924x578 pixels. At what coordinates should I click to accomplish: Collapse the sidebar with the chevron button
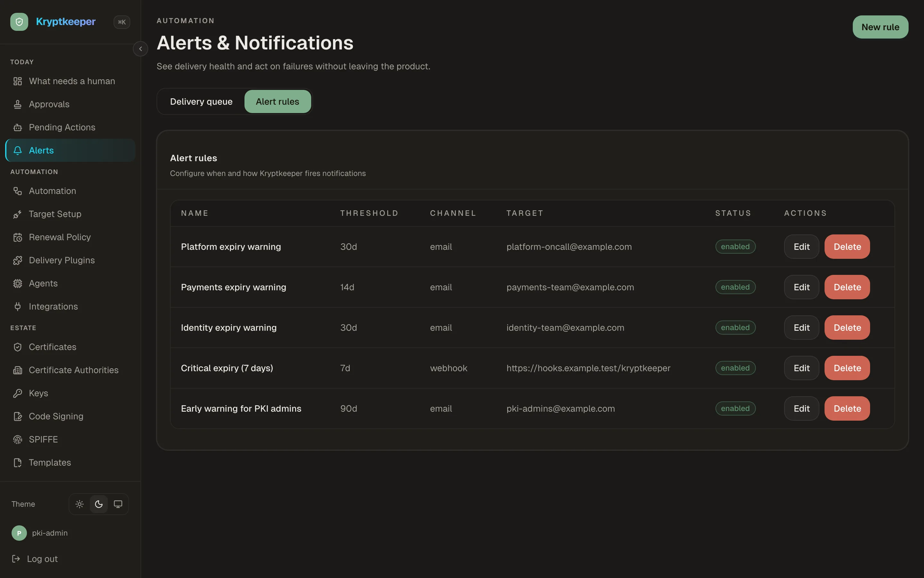click(x=141, y=49)
